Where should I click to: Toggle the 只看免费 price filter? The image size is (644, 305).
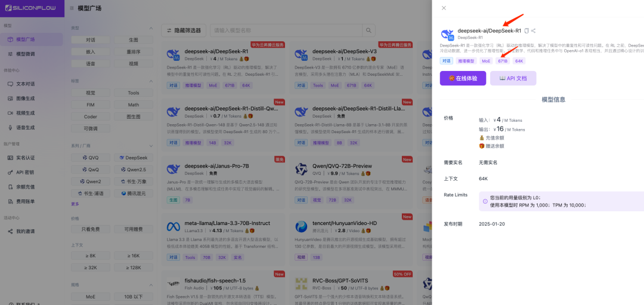(91, 229)
